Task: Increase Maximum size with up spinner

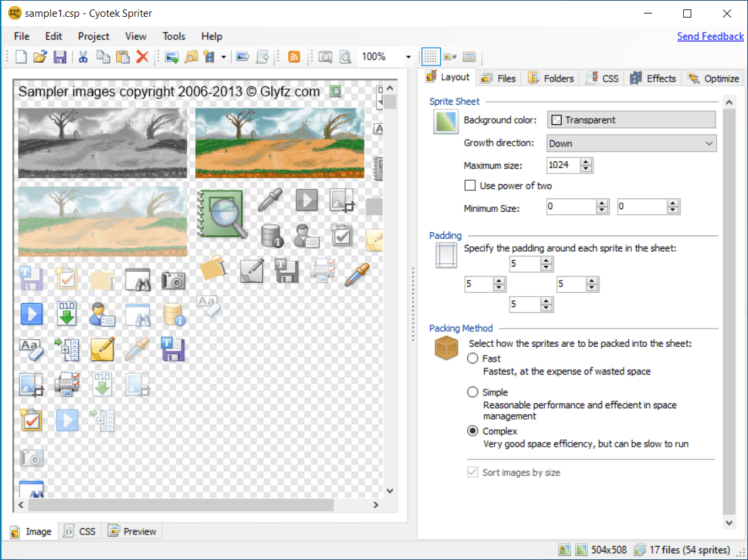Action: click(x=586, y=162)
